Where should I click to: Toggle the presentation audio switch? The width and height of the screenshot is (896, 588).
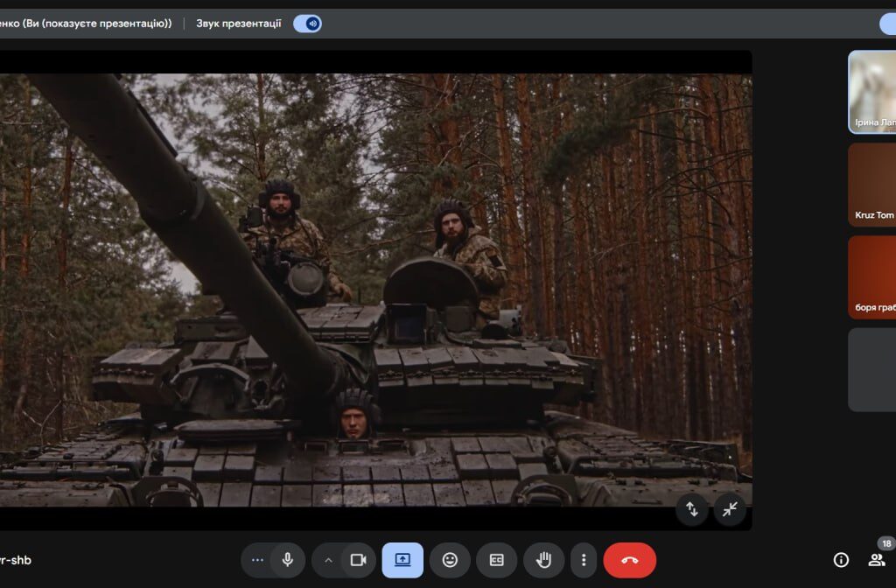coord(307,24)
